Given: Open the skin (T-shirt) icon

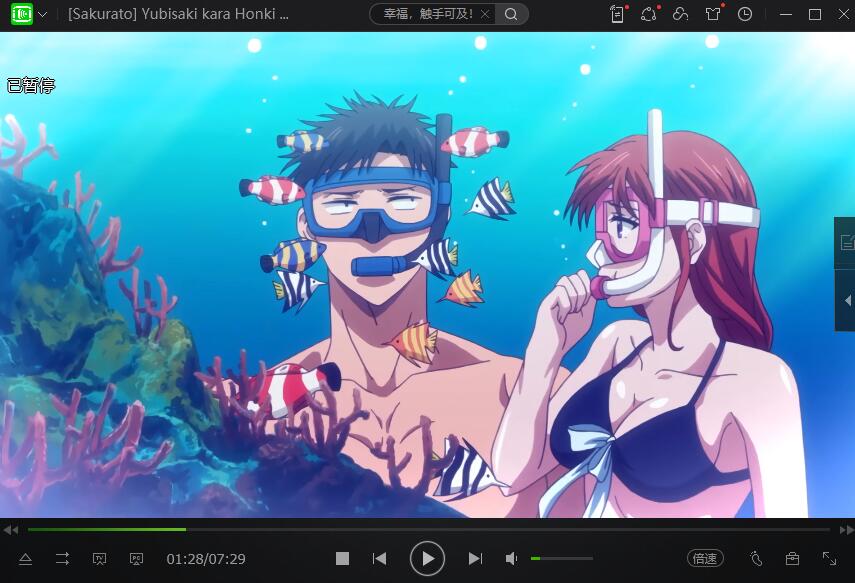Looking at the screenshot, I should click(712, 14).
